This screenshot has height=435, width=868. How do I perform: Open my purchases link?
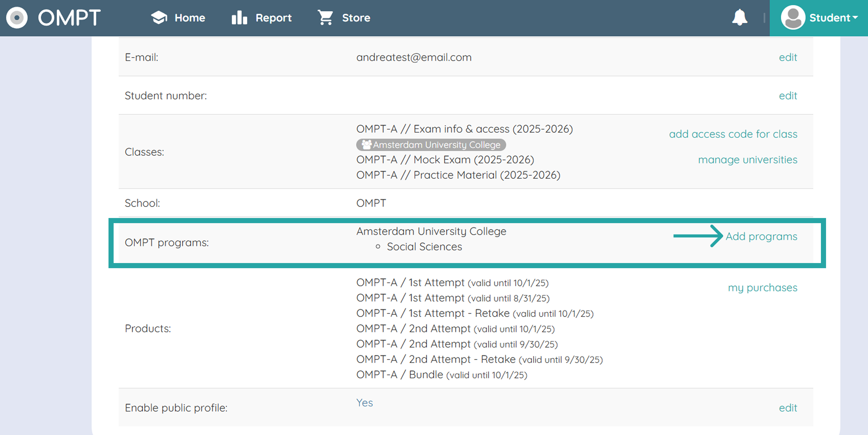[x=763, y=288]
